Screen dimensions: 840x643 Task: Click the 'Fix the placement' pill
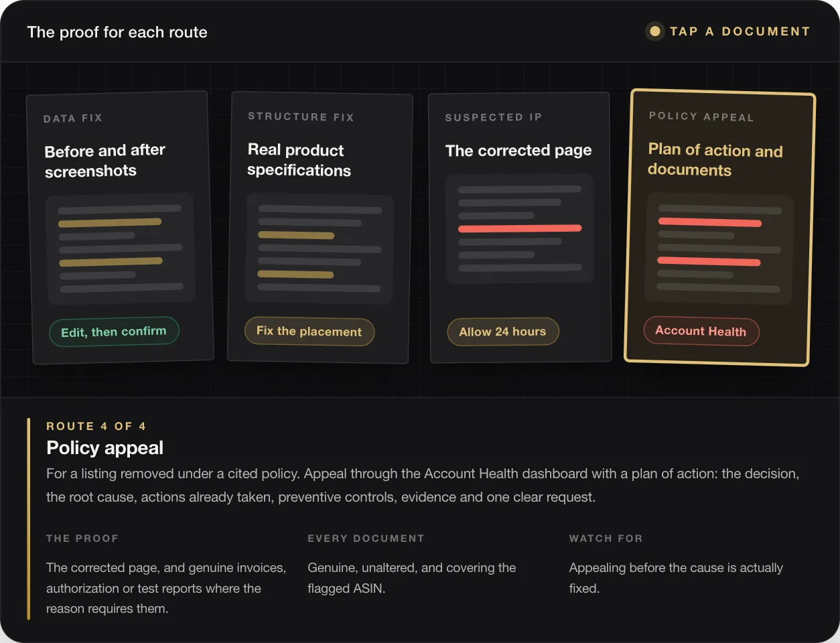(309, 332)
